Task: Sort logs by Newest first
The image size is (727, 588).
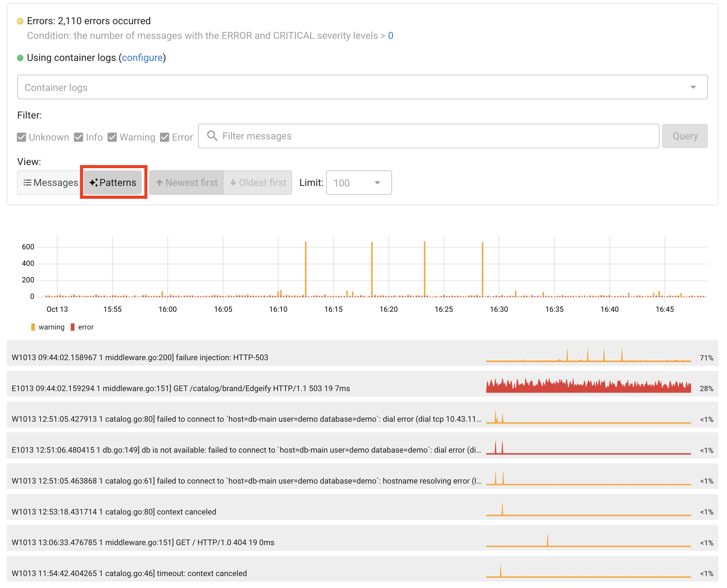Action: click(x=186, y=183)
